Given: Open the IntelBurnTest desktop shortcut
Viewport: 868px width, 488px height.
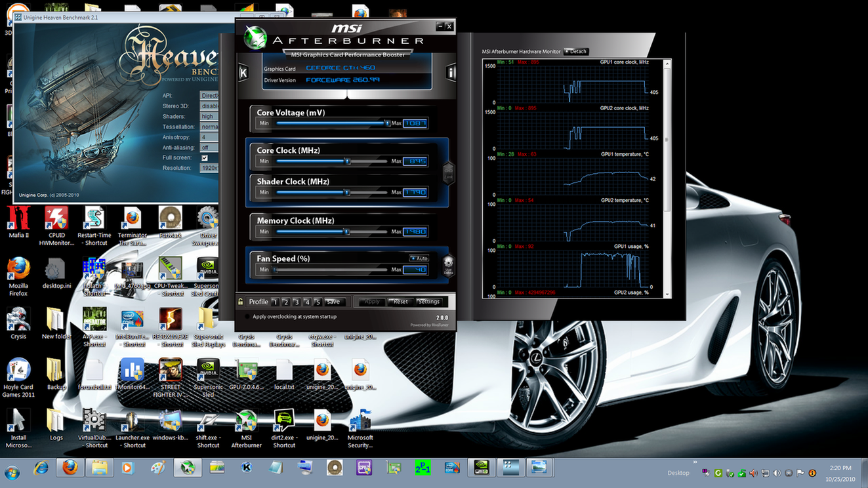Looking at the screenshot, I should tap(132, 328).
